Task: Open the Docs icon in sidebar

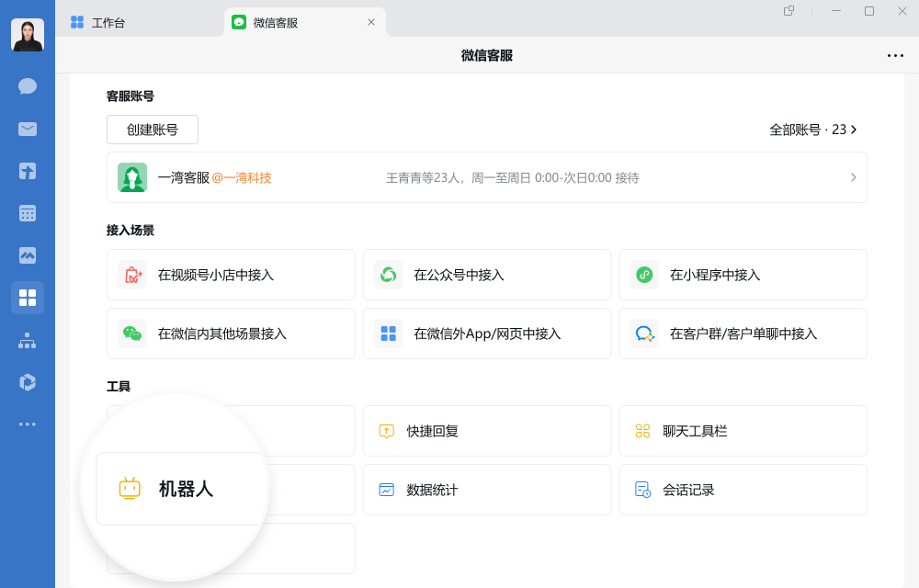Action: point(28,171)
